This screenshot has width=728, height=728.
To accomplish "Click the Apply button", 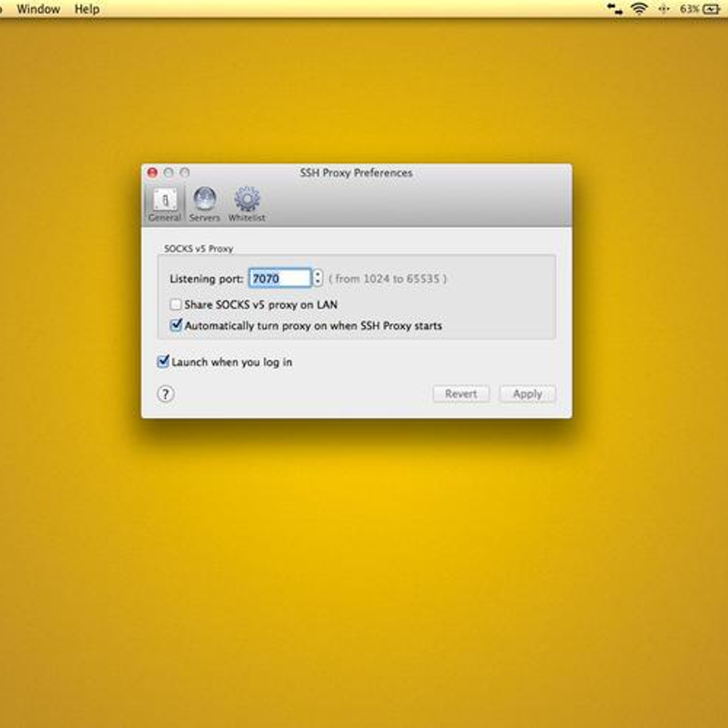I will coord(527,394).
